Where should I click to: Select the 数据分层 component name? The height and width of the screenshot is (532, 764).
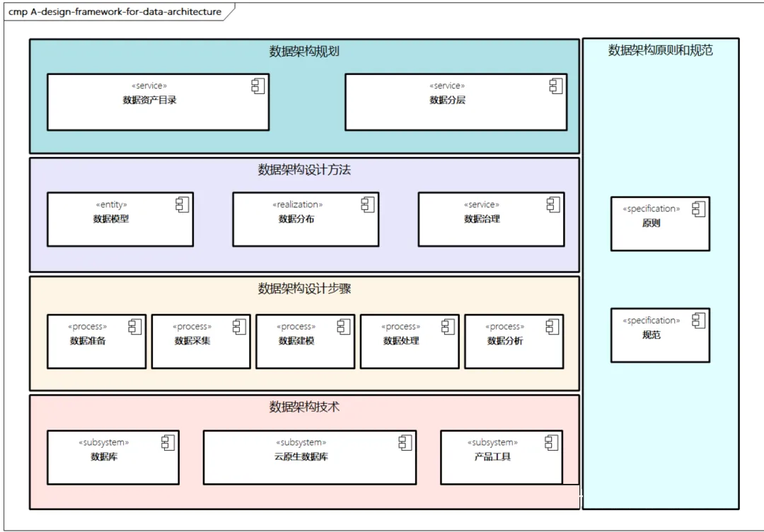coord(447,100)
